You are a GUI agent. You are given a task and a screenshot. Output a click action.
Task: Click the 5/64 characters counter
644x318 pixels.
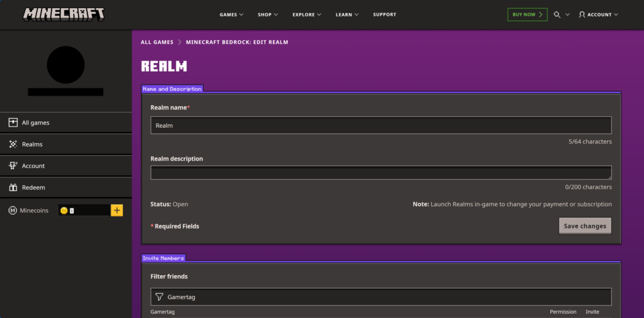click(590, 142)
